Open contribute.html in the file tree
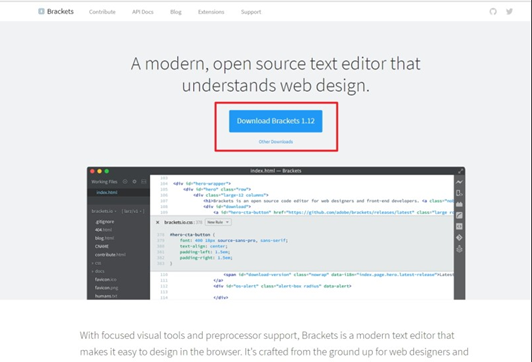 (110, 254)
